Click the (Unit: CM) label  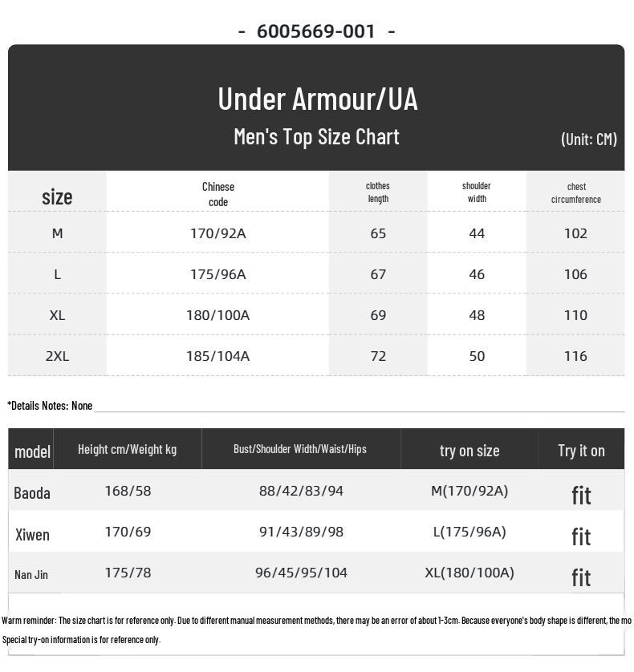pyautogui.click(x=589, y=139)
